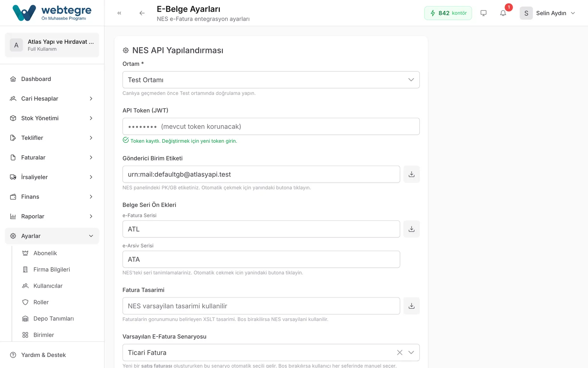Fetch e-Fatura Serisi via download icon
Viewport: 588px width, 368px height.
[x=412, y=229]
